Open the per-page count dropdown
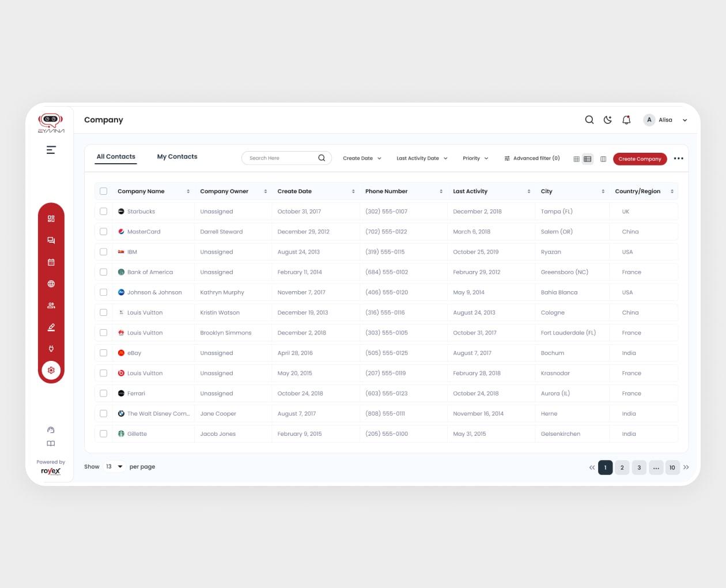This screenshot has height=588, width=726. [114, 466]
